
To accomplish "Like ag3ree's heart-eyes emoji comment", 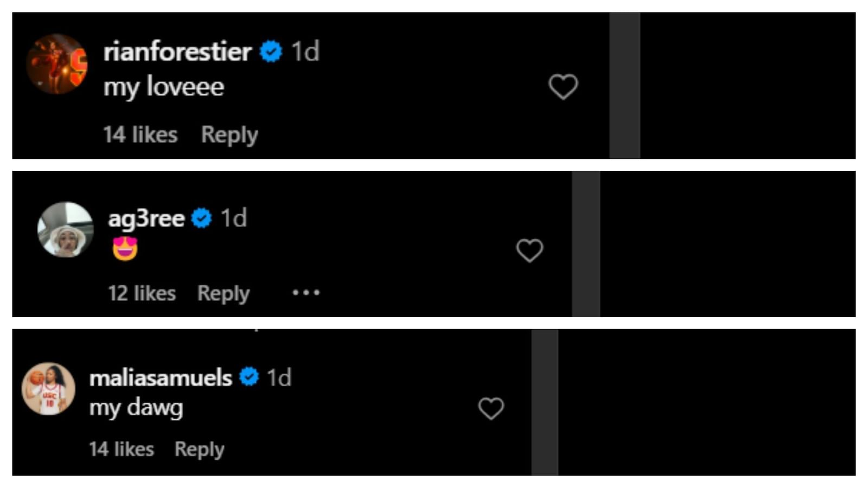I will (529, 251).
